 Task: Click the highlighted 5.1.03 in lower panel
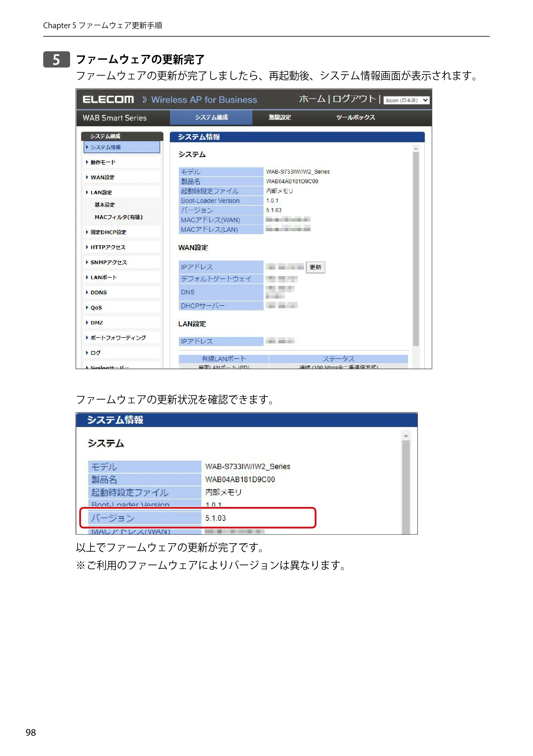click(215, 518)
